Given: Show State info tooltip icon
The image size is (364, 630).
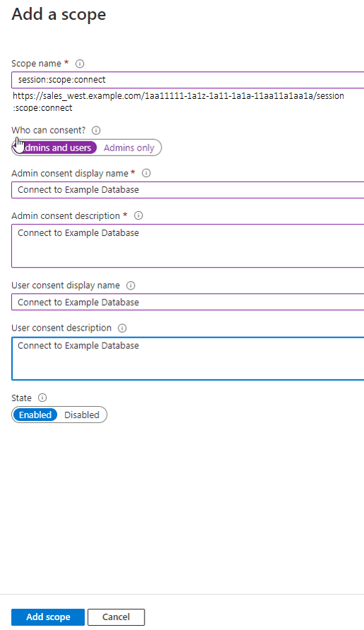Looking at the screenshot, I should click(42, 398).
